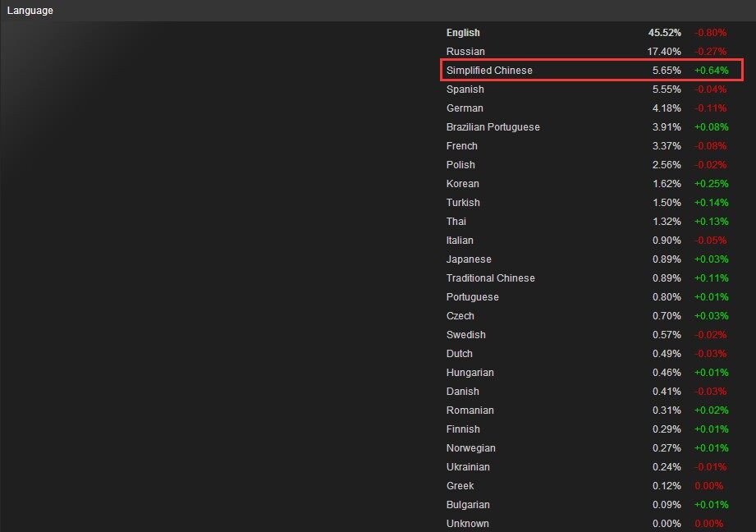Select the French language row
The height and width of the screenshot is (532, 756).
click(586, 145)
